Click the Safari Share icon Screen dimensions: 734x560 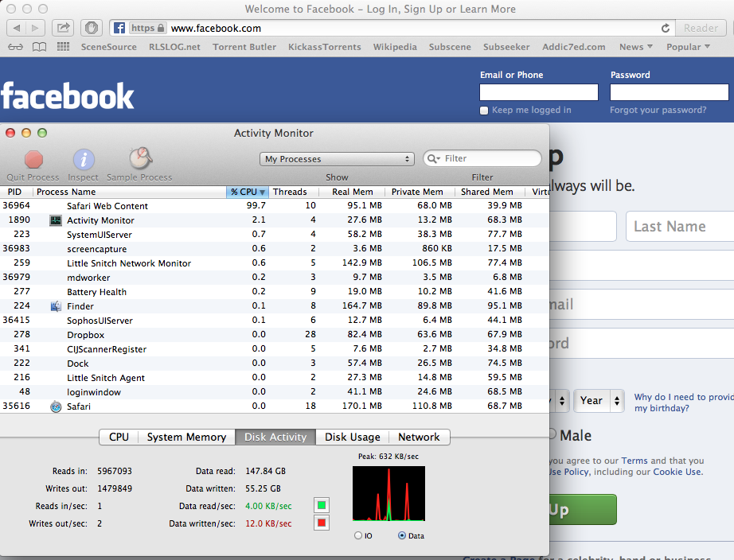pos(63,28)
